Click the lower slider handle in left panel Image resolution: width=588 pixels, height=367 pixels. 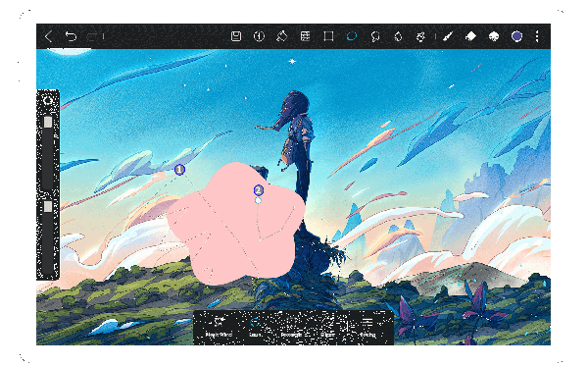48,207
